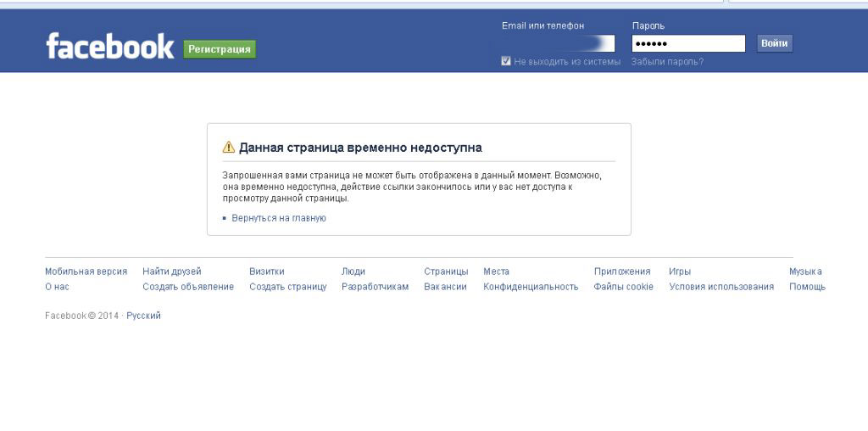Viewport: 868px width, 431px height.
Task: Click into the Пароль password field
Action: 687,43
